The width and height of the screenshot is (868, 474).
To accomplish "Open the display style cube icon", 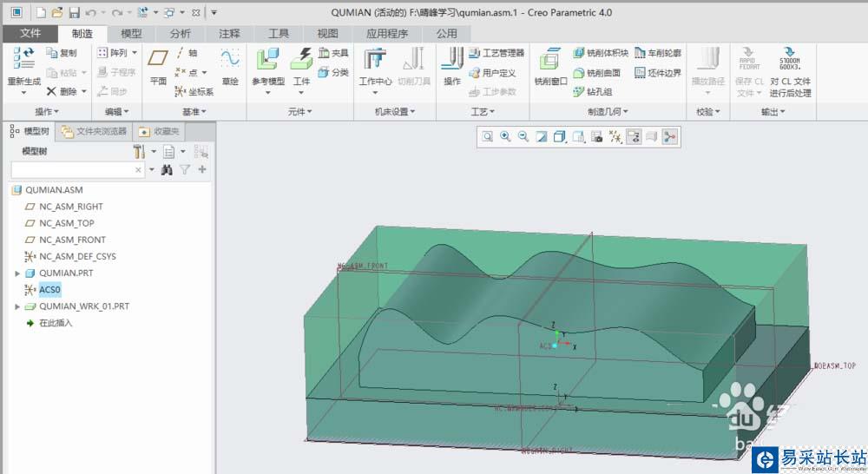I will (x=560, y=136).
